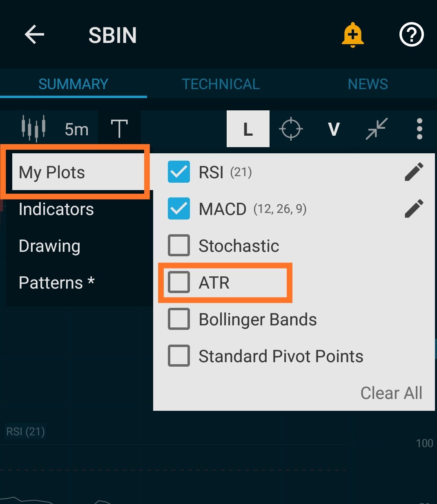The height and width of the screenshot is (504, 437).
Task: Select the Indicators menu entry
Action: click(56, 209)
